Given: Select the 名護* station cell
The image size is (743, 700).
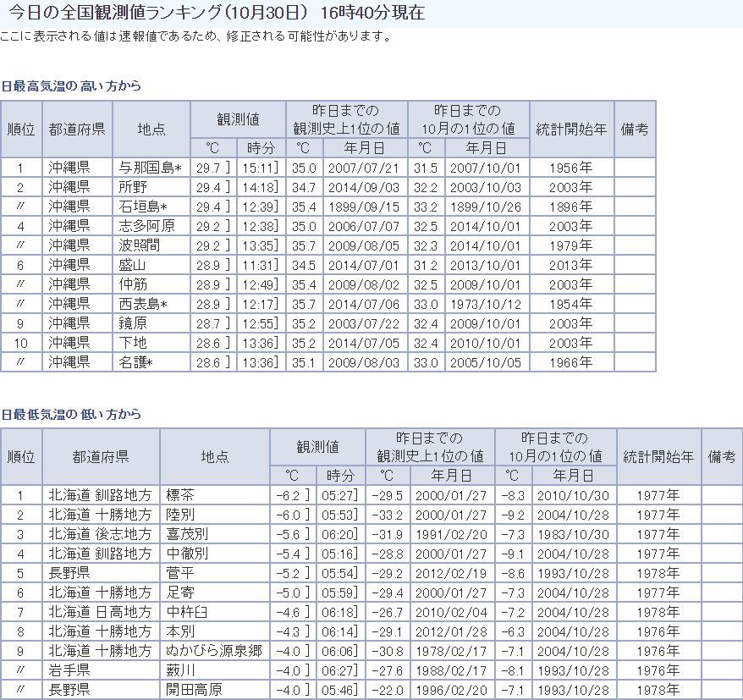Looking at the screenshot, I should [x=151, y=362].
